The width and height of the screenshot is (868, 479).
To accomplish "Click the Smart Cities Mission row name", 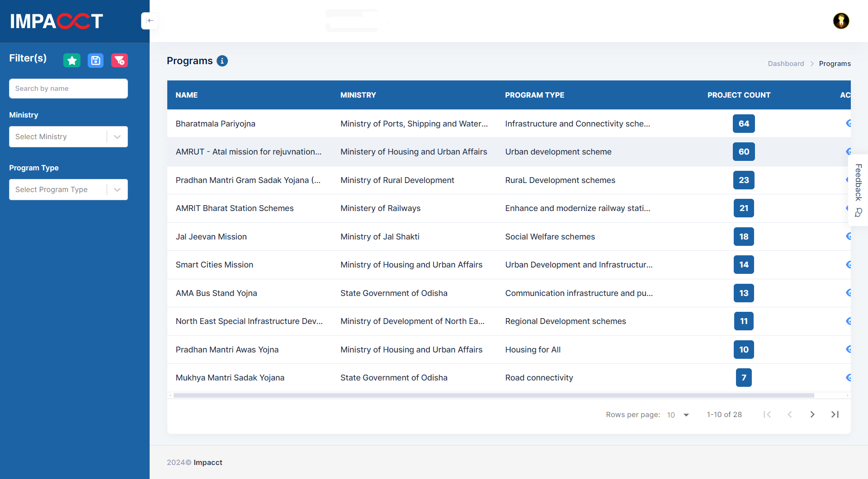I will [214, 265].
